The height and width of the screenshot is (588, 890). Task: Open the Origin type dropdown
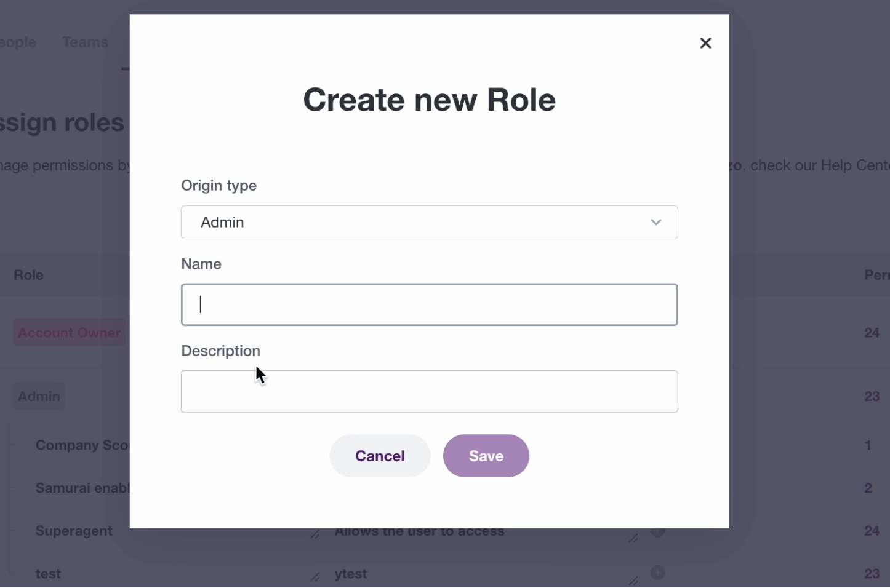[x=429, y=222]
